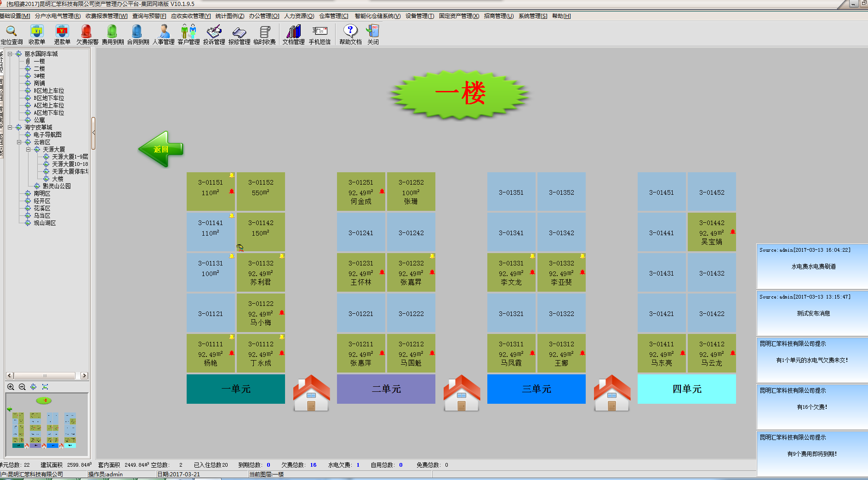This screenshot has width=868, height=480.
Task: Open the 水电费水电费刷道 notification
Action: [x=813, y=266]
